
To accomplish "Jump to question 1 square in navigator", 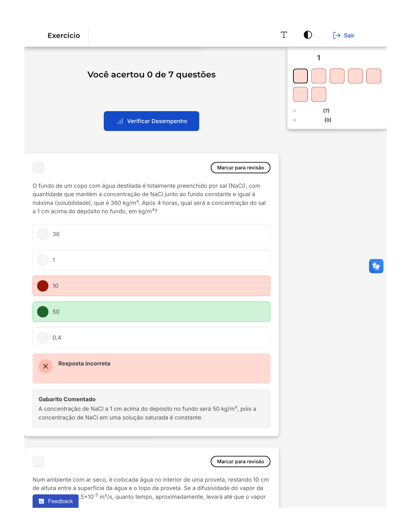I will 301,76.
